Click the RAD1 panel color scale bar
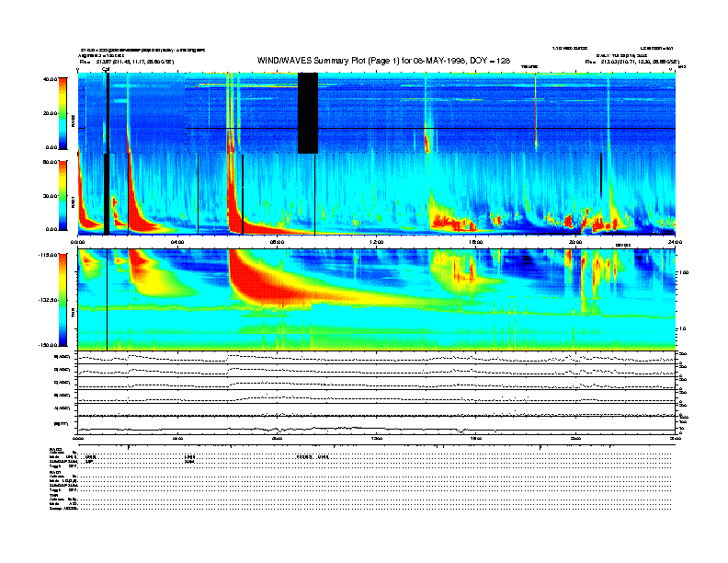728x563 pixels. [63, 195]
